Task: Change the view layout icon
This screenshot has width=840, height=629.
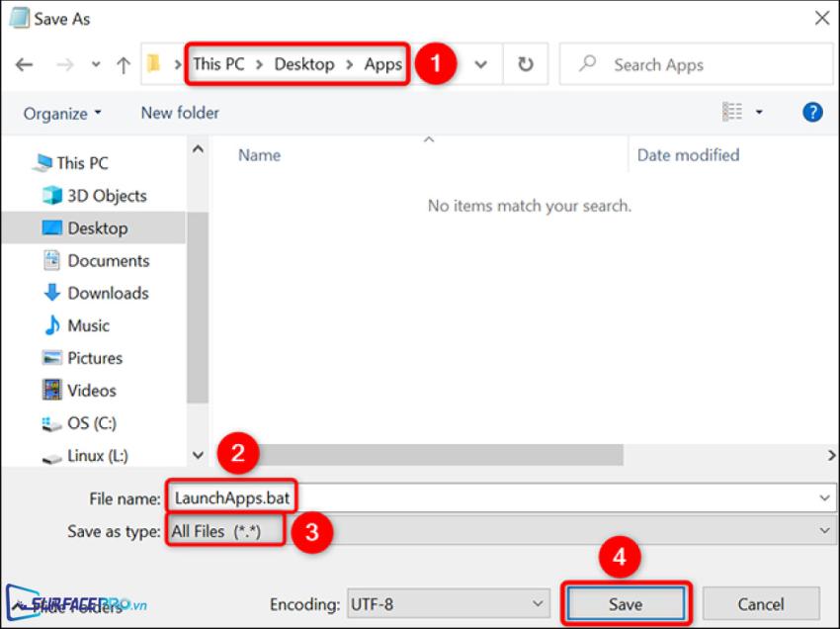Action: 732,112
